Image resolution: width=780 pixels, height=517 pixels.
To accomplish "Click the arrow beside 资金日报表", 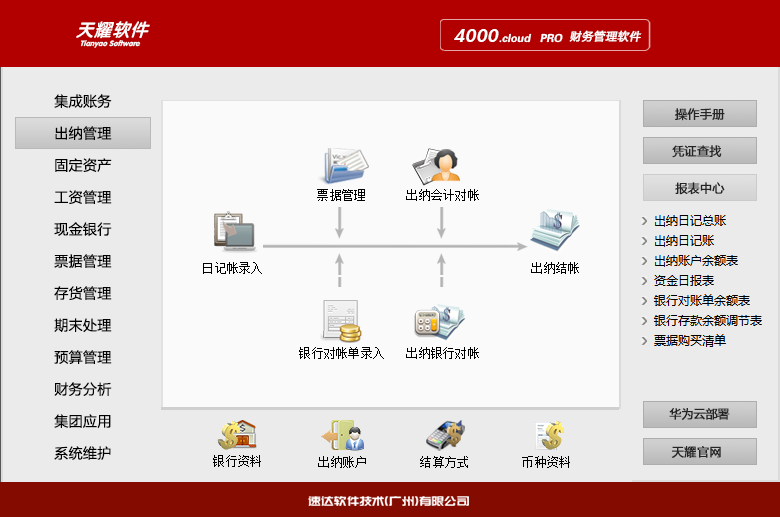I will pyautogui.click(x=645, y=281).
